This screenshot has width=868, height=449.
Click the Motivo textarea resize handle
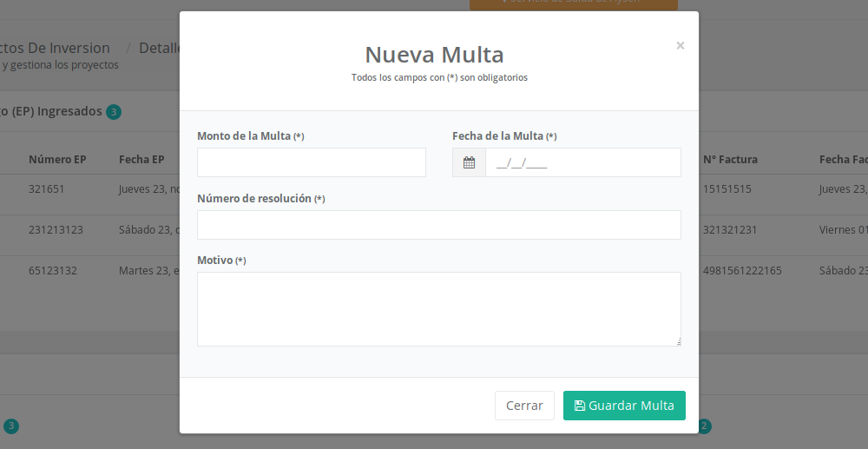[x=677, y=342]
